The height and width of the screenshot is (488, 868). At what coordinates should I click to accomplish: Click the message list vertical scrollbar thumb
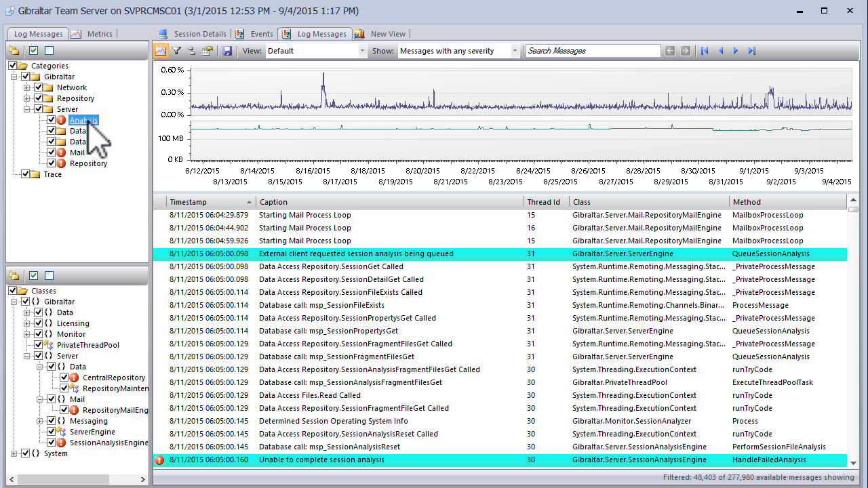[853, 209]
